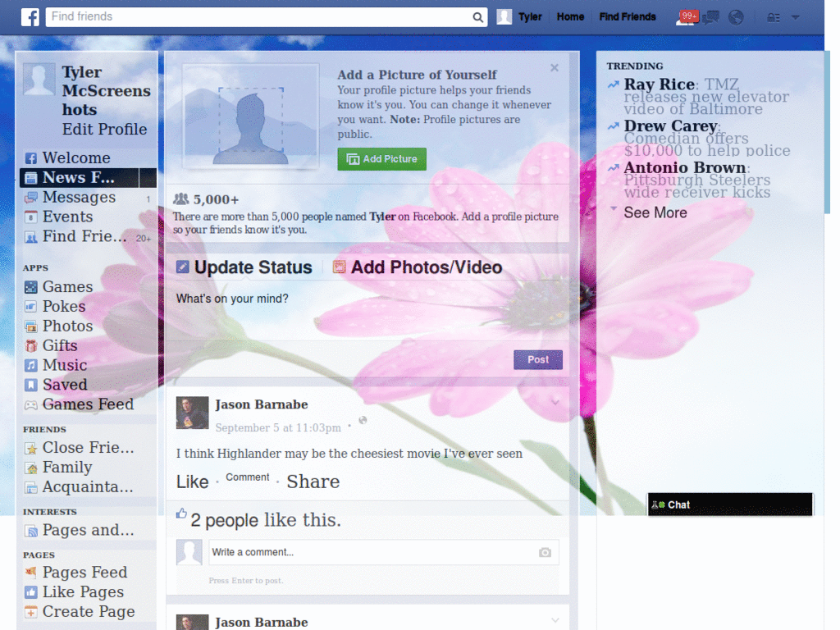Open account menu dropdown arrow
The height and width of the screenshot is (630, 840).
pos(796,18)
